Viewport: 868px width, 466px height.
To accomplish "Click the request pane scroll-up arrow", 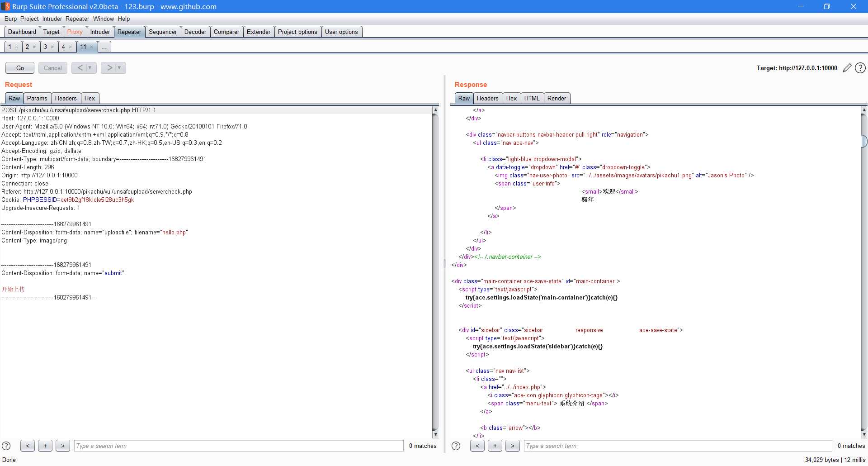I will (x=435, y=110).
